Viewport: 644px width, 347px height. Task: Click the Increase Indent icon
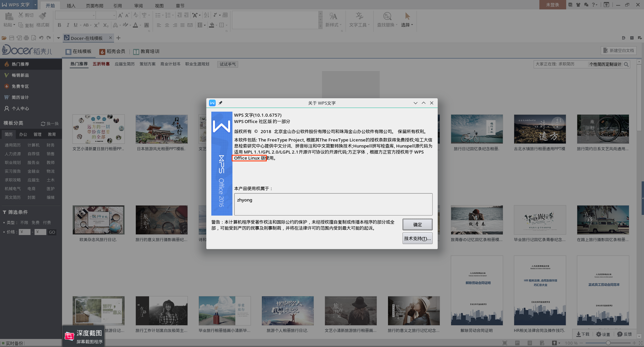click(186, 15)
